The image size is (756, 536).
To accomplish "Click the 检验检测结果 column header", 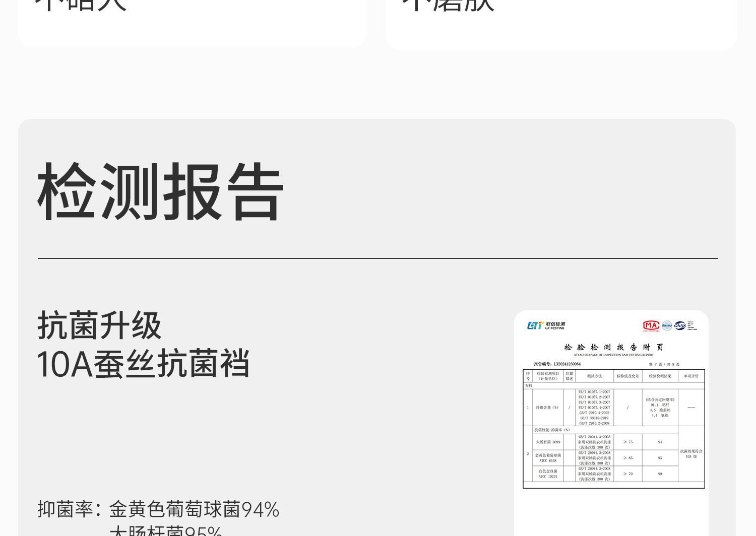I will click(x=660, y=376).
